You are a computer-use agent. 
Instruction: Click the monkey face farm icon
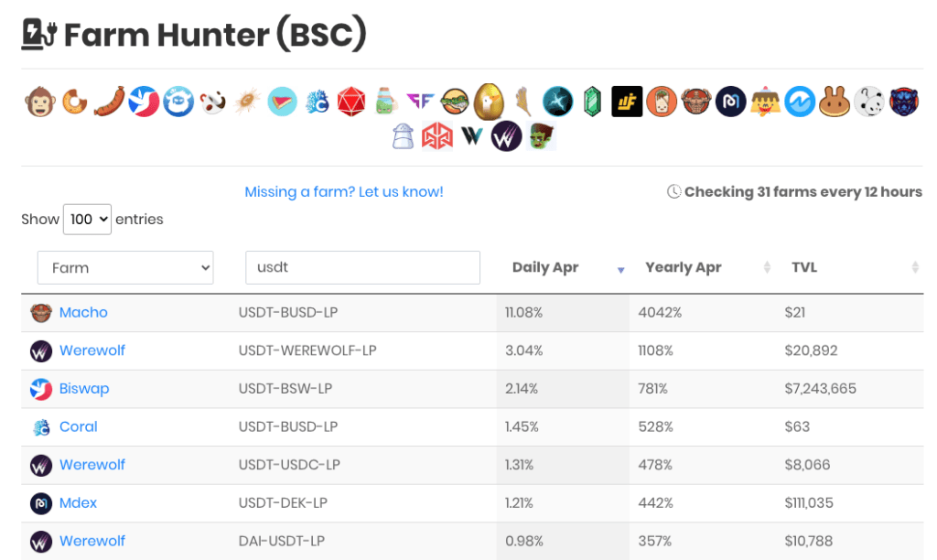tap(40, 102)
